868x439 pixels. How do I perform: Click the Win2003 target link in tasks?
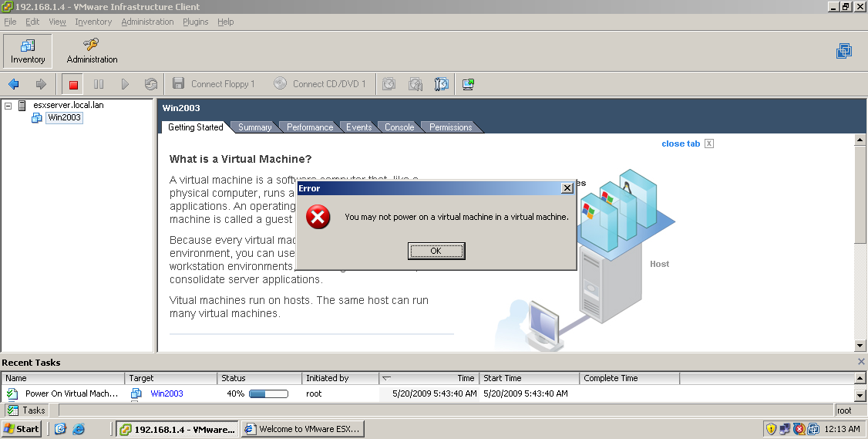(167, 393)
